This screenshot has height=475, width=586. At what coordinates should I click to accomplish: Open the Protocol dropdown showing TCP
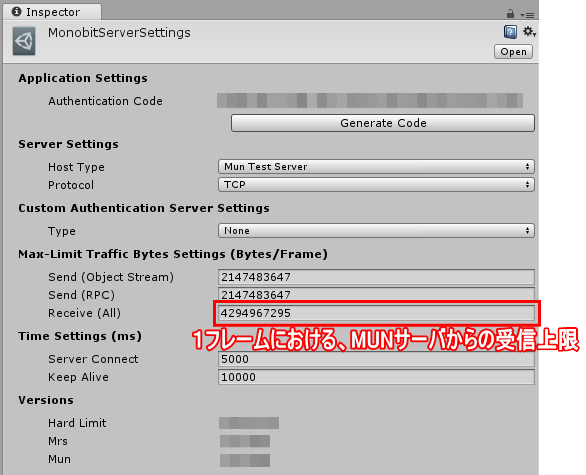click(376, 184)
